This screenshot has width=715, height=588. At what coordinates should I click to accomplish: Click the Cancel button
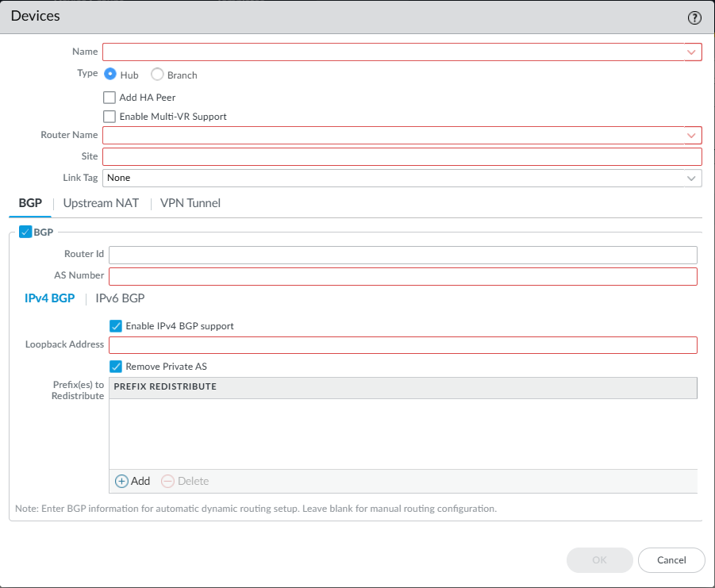[x=671, y=560]
